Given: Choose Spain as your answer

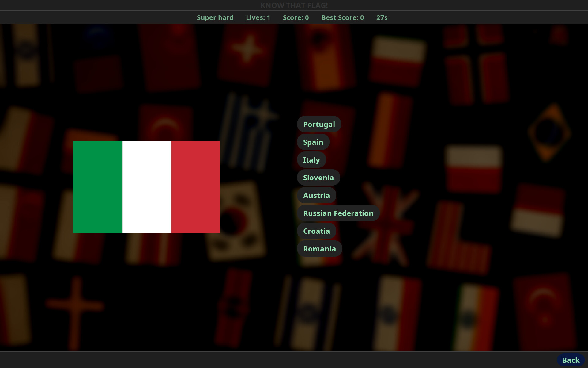Looking at the screenshot, I should click(313, 142).
